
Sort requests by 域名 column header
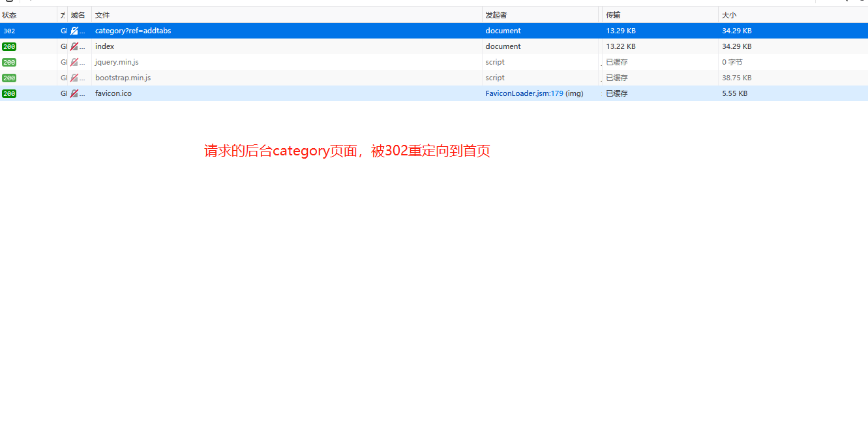coord(78,15)
